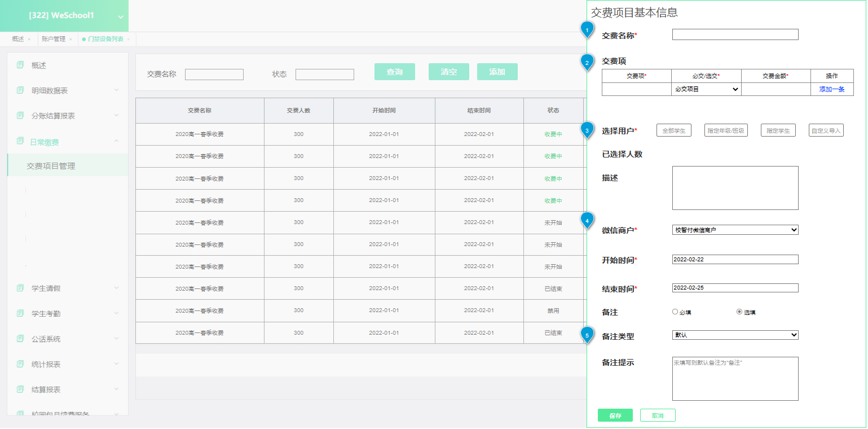Viewport: 868px width, 429px height.
Task: Click the 结束时间 column header in table
Action: tap(479, 111)
